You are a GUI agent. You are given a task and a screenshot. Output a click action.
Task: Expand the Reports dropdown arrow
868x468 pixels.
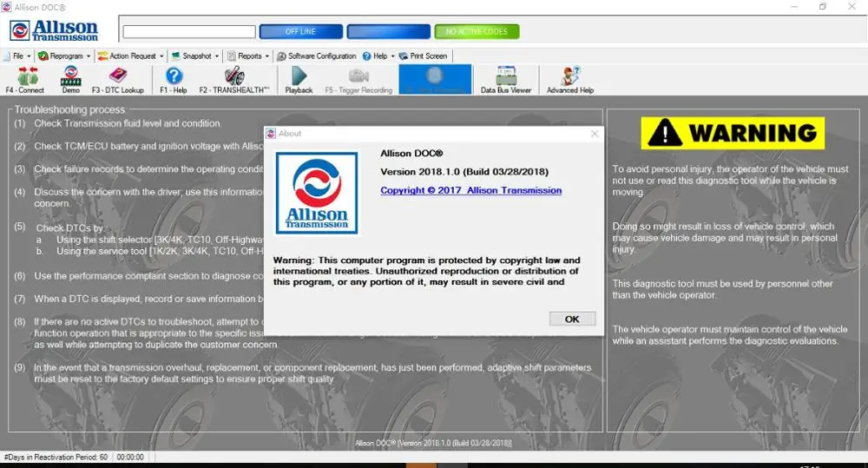[x=266, y=56]
